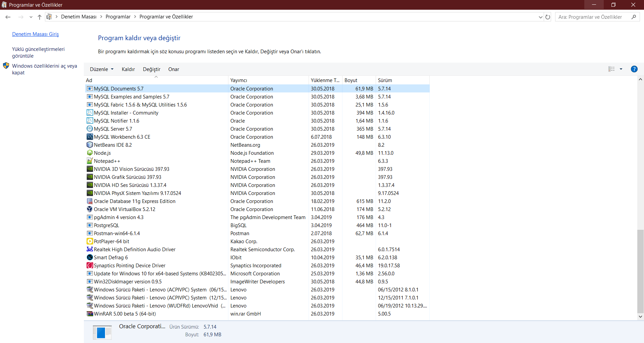Select the NVIDIA HD Ses Sürücüsü row

click(257, 185)
